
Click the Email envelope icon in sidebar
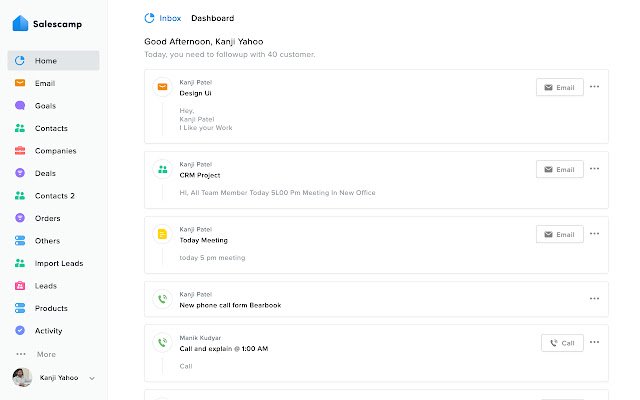coord(20,83)
